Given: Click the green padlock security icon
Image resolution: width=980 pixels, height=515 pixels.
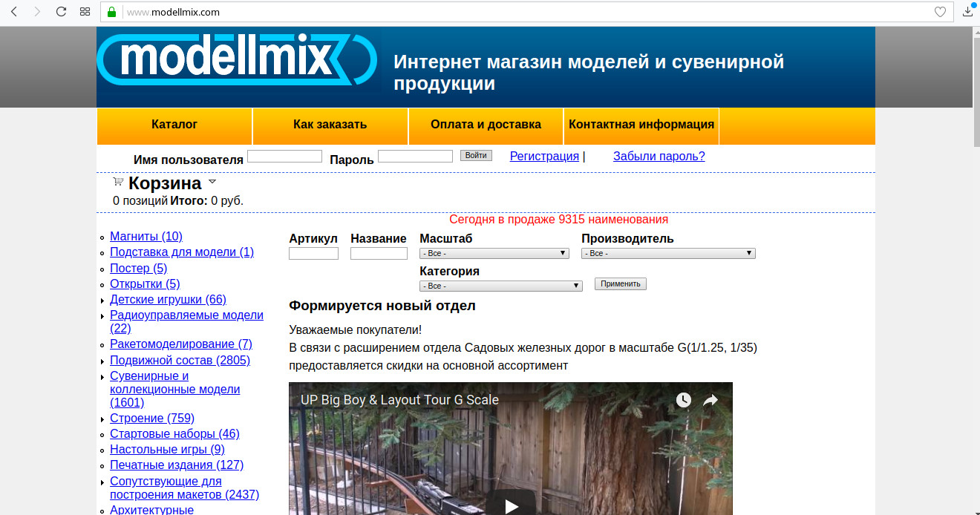Looking at the screenshot, I should [112, 12].
